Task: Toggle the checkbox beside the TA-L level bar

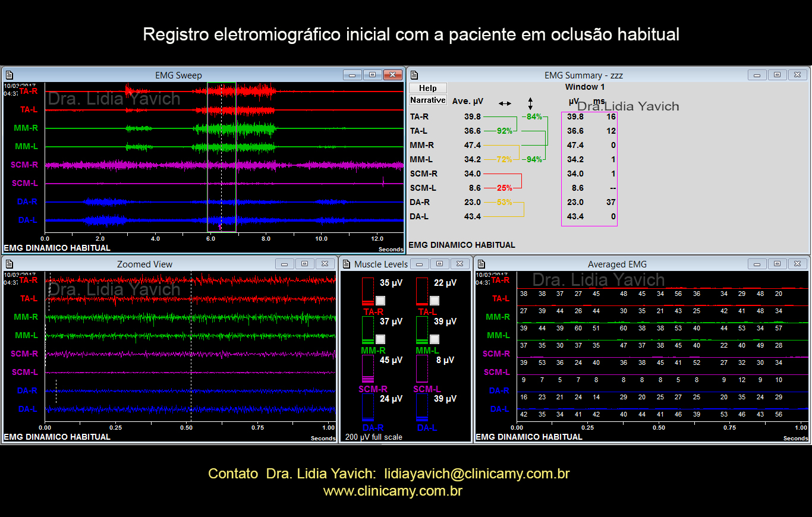Action: tap(435, 301)
